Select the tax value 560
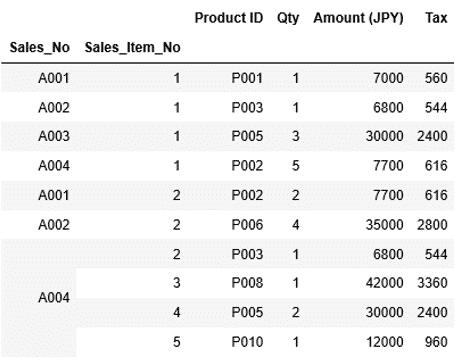 pos(436,78)
